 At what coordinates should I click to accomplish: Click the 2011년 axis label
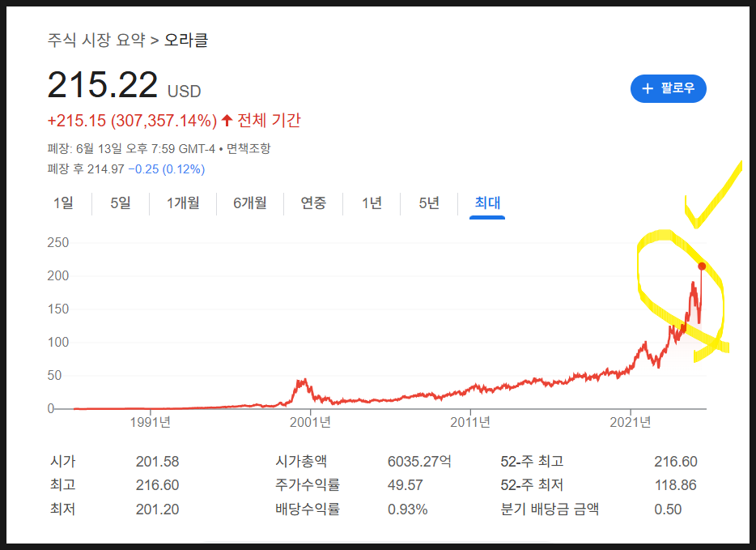(470, 423)
